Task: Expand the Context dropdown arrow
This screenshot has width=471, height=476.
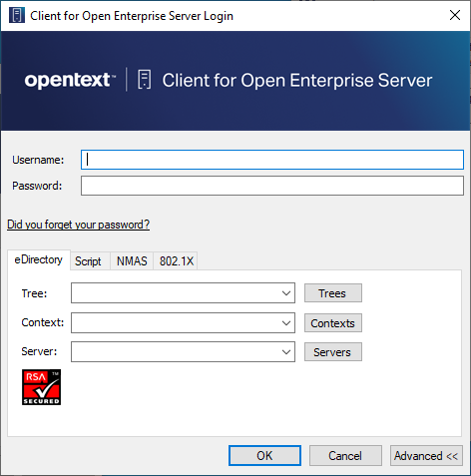Action: click(286, 322)
